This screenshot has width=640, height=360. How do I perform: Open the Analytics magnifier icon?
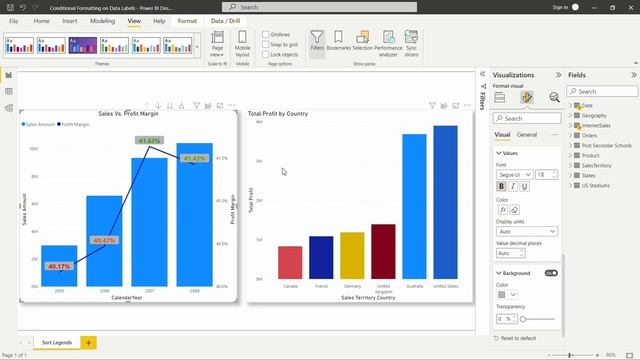(554, 97)
